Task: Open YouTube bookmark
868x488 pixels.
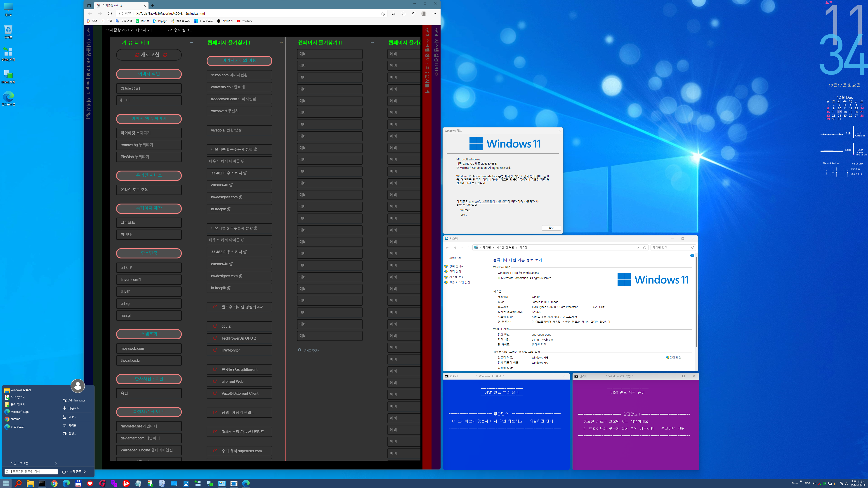Action: click(245, 21)
